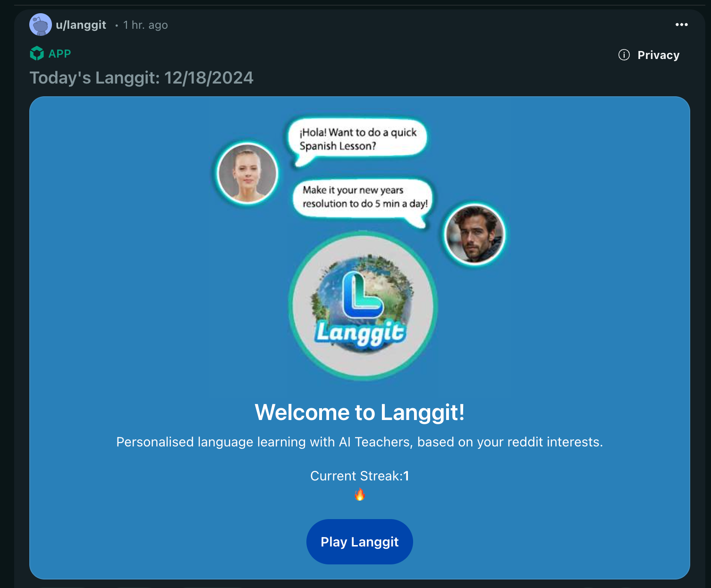The image size is (711, 588).
Task: Click the Personalised language learning subtitle text
Action: [360, 442]
